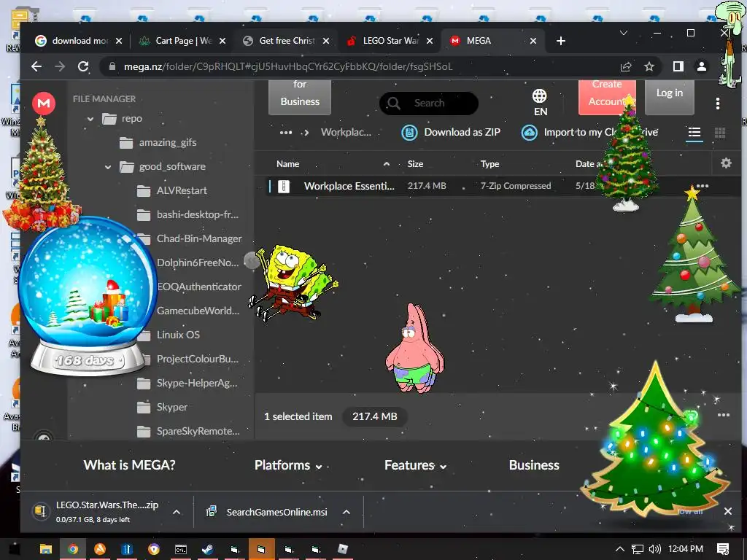Collapse the good_software folder
This screenshot has width=747, height=560.
pos(108,167)
